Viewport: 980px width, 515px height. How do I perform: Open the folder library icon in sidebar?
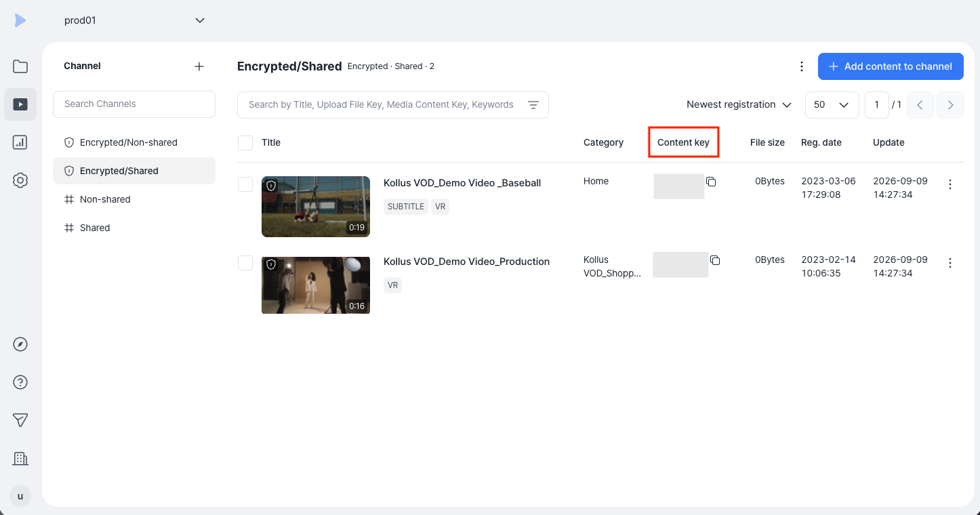[20, 66]
